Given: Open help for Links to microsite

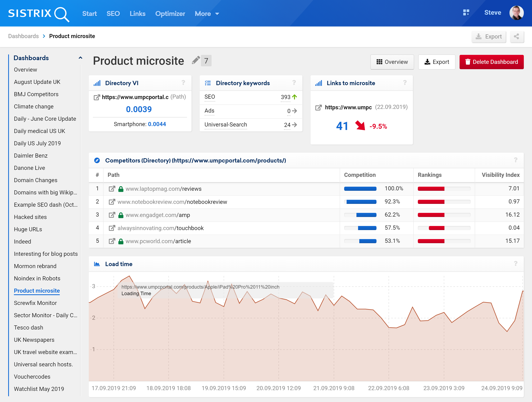Looking at the screenshot, I should [x=405, y=83].
